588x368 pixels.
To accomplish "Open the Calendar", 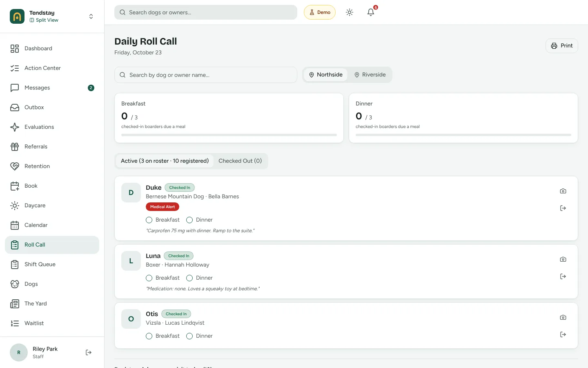I will tap(52, 225).
